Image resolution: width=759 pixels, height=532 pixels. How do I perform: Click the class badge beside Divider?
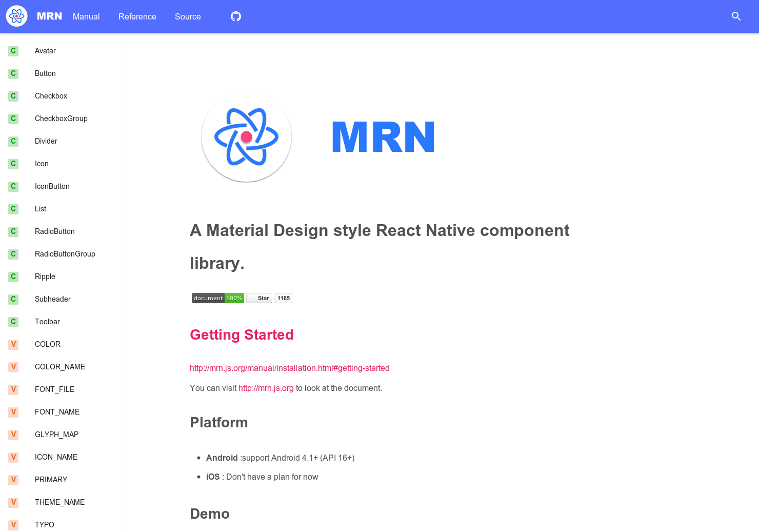pyautogui.click(x=13, y=141)
